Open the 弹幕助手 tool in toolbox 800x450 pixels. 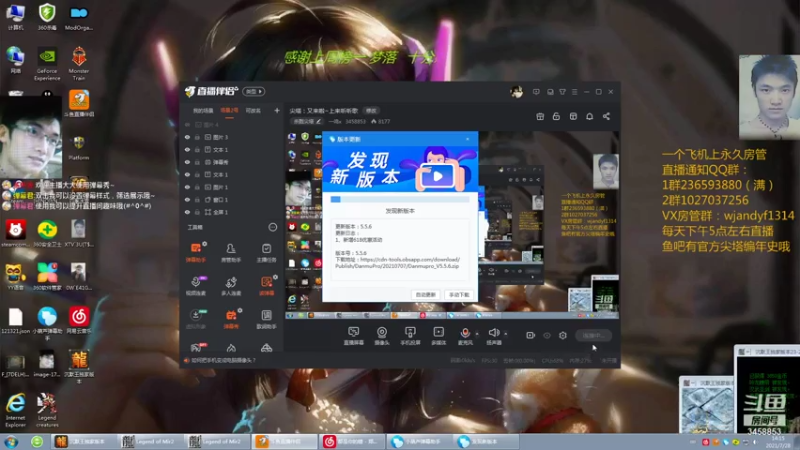point(195,252)
